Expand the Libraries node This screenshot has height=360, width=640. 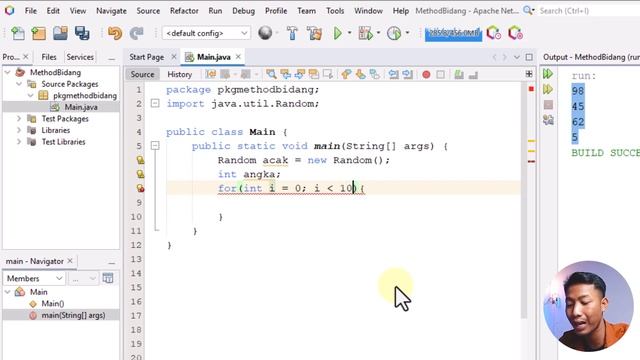pos(19,130)
